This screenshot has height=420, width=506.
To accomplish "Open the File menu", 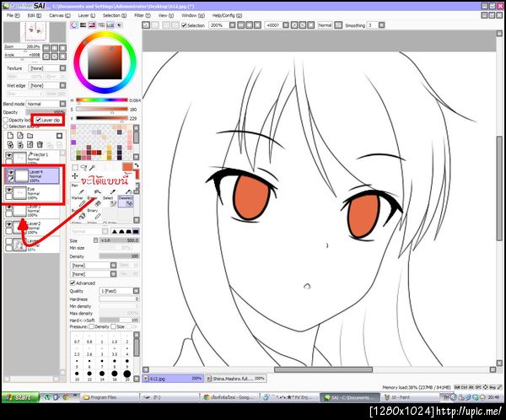I will [x=13, y=15].
